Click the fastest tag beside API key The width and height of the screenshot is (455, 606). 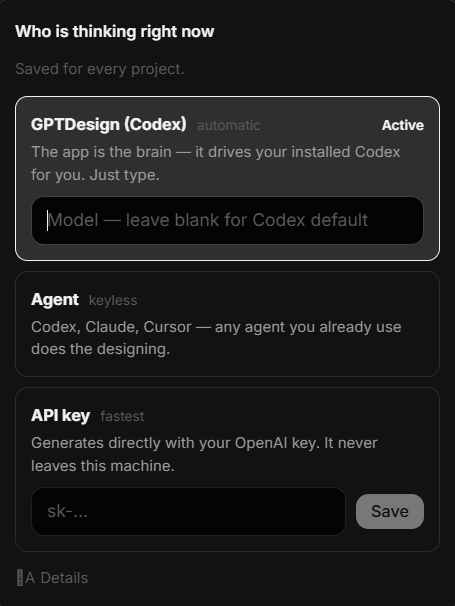122,417
